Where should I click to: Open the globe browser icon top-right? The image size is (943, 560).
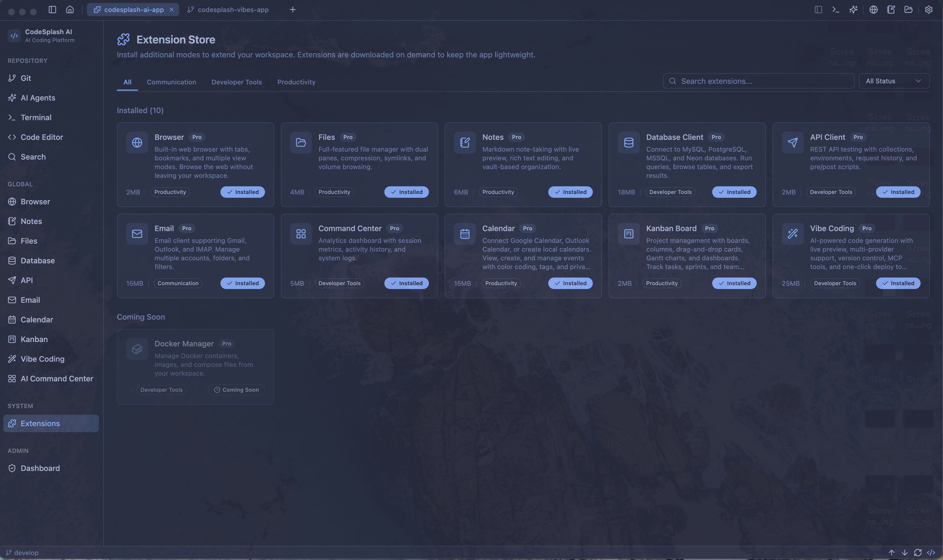click(x=873, y=10)
